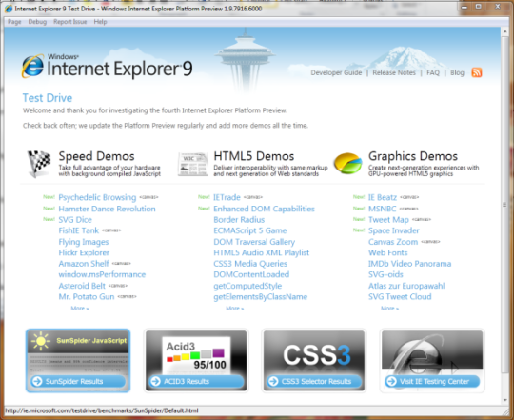Viewport: 514px width, 420px height.
Task: Open the getComputedStyle demo
Action: pyautogui.click(x=247, y=286)
